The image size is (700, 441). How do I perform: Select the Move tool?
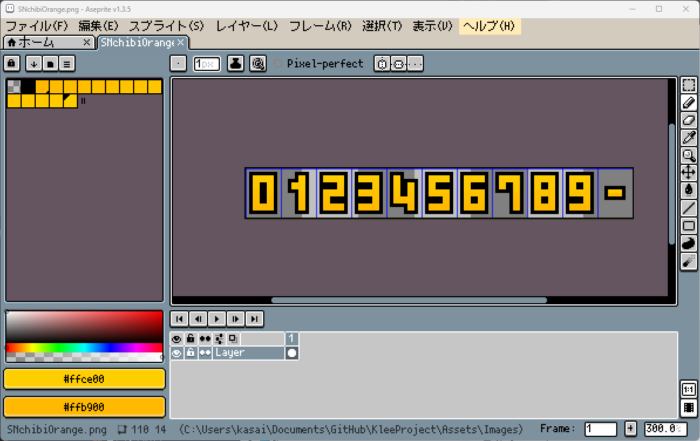pos(688,172)
